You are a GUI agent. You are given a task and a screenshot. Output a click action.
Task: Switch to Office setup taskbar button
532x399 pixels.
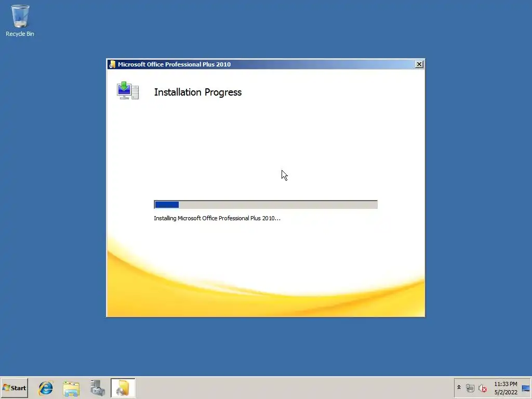click(x=123, y=388)
